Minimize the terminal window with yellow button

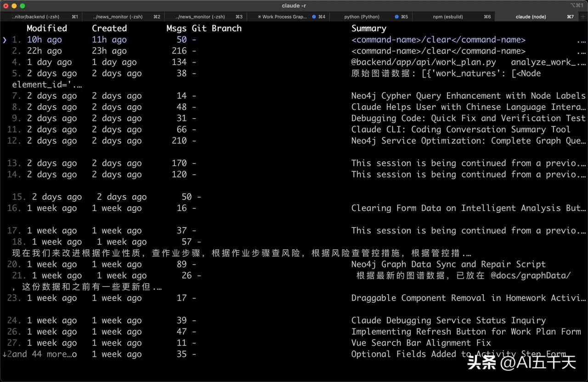pyautogui.click(x=14, y=6)
